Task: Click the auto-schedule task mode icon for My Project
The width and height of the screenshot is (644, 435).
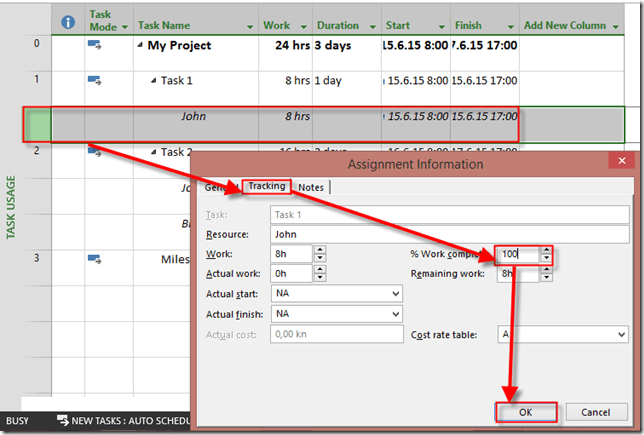Action: tap(95, 45)
